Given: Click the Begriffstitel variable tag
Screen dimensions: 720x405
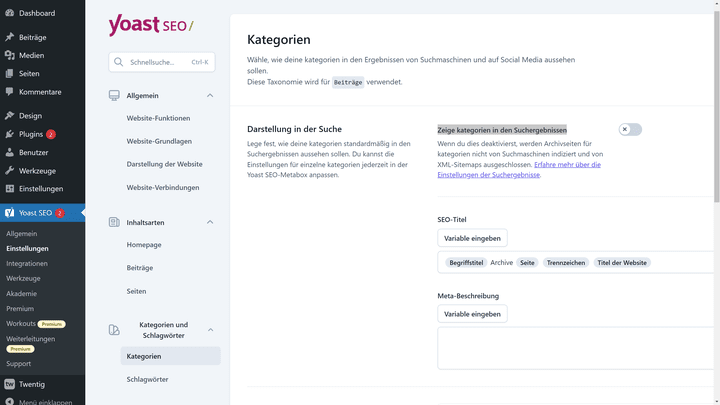Looking at the screenshot, I should [x=466, y=263].
